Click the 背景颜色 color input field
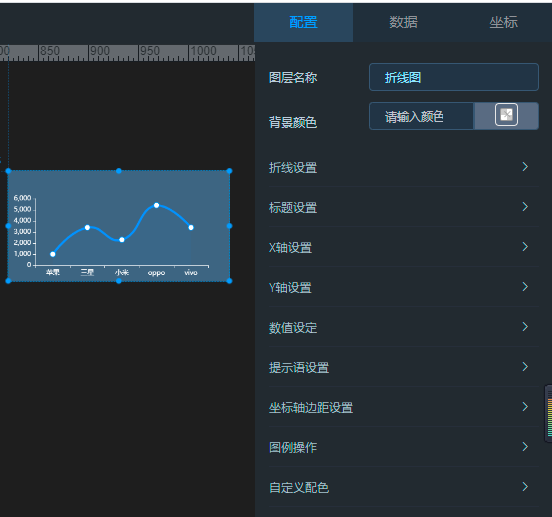552x517 pixels. [x=421, y=116]
